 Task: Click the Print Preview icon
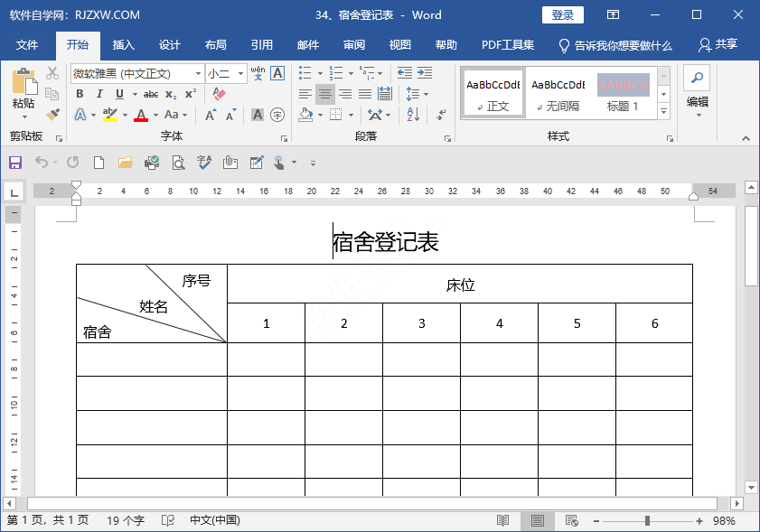(x=177, y=162)
